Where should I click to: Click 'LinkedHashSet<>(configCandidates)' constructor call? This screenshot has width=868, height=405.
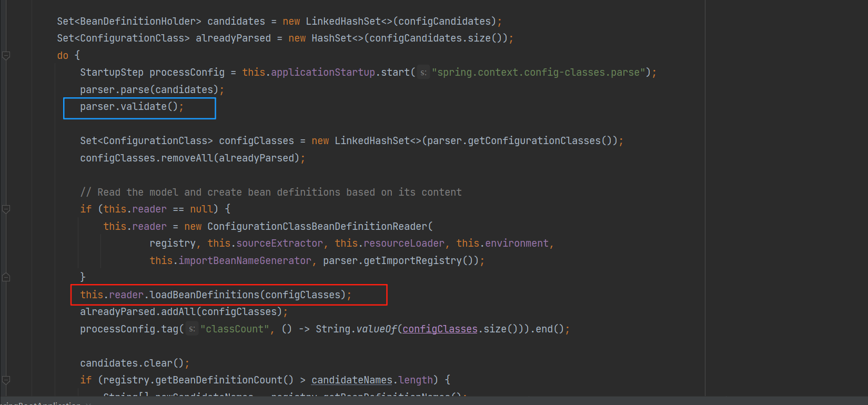click(401, 22)
